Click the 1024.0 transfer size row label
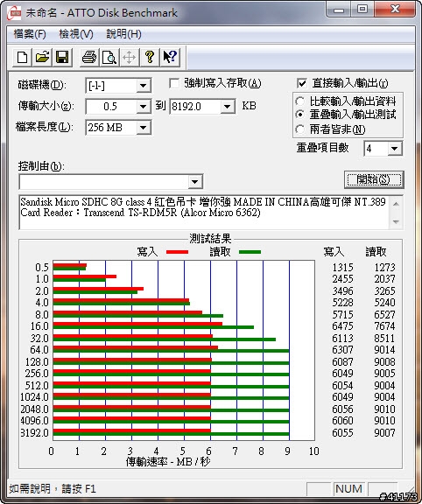422x504 pixels. coord(34,397)
